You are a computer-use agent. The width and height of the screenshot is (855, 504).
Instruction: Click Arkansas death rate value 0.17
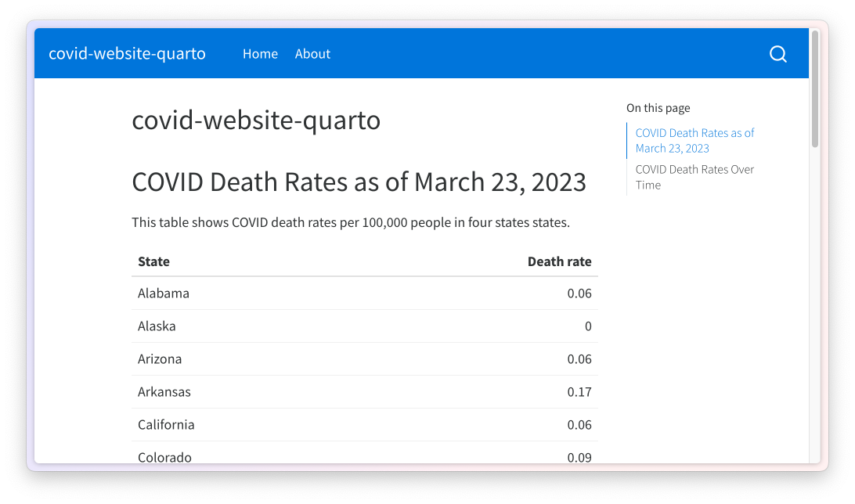pyautogui.click(x=580, y=392)
